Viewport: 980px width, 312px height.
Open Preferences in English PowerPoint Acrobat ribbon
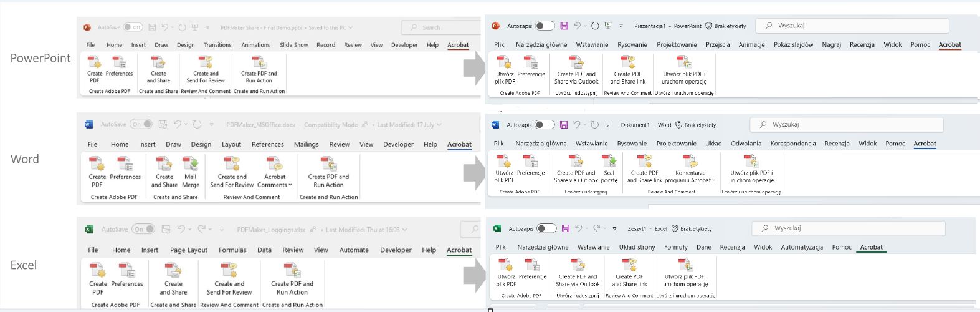click(119, 66)
